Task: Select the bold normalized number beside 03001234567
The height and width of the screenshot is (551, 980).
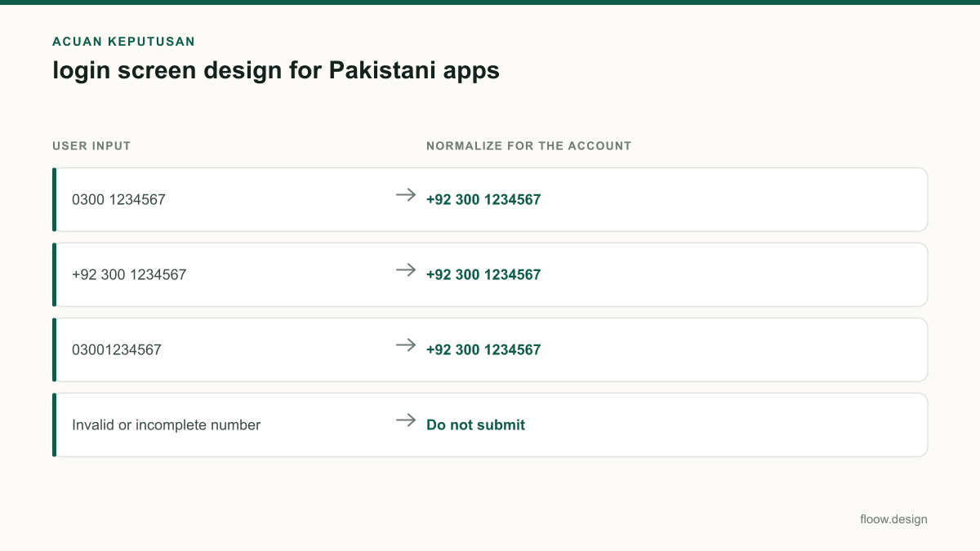Action: pos(483,349)
